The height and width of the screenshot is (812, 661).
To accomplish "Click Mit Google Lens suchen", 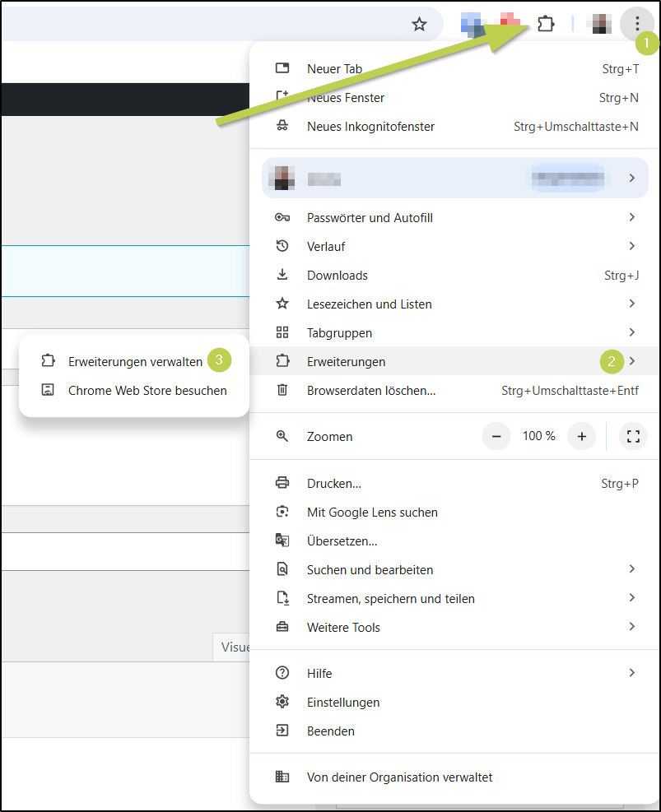I will coord(372,513).
